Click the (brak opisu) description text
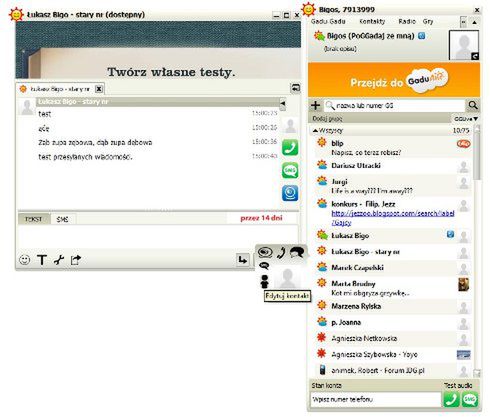This screenshot has height=417, width=490. (x=340, y=49)
